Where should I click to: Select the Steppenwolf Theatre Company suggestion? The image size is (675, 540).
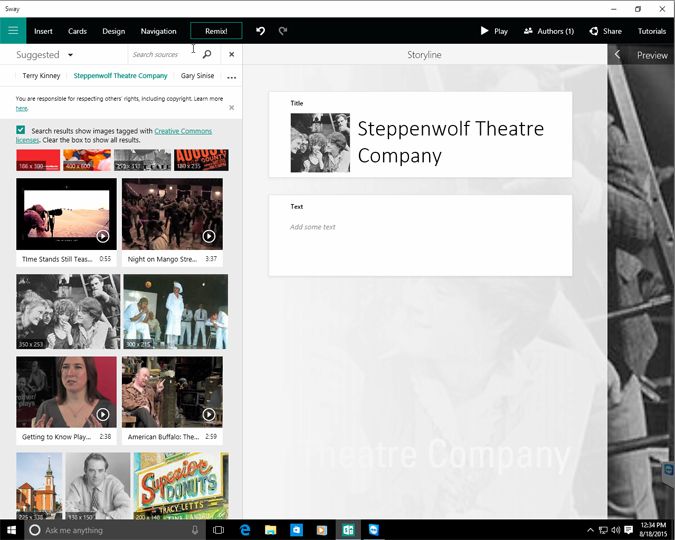120,76
